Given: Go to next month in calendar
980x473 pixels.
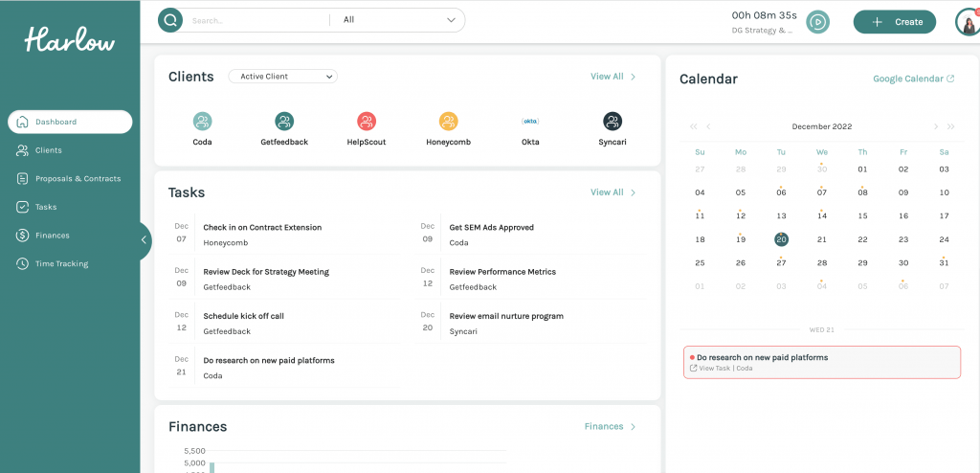Looking at the screenshot, I should 935,126.
